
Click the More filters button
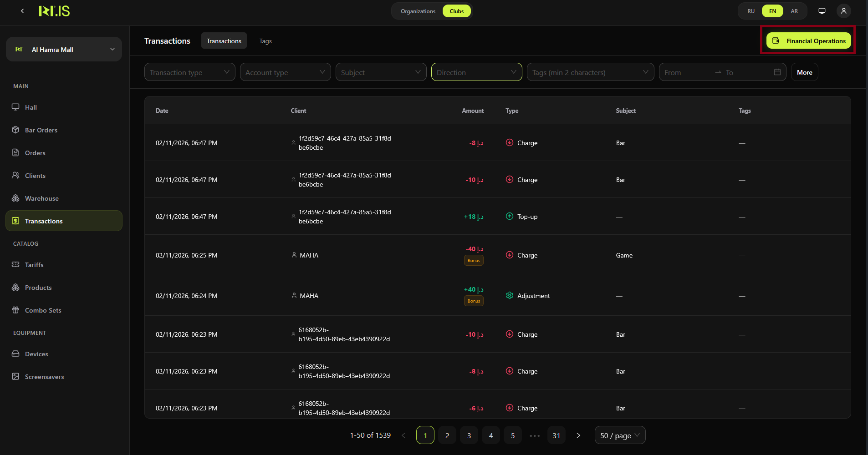[804, 72]
